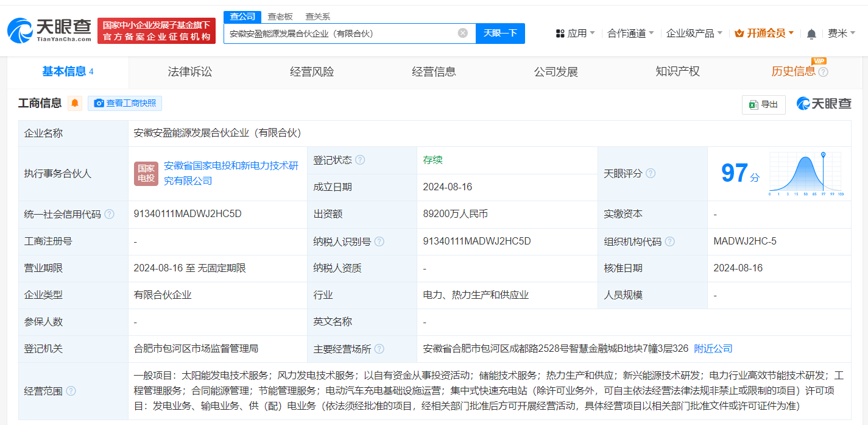Click the camera icon on 查看工商快照
868x425 pixels.
(x=99, y=103)
